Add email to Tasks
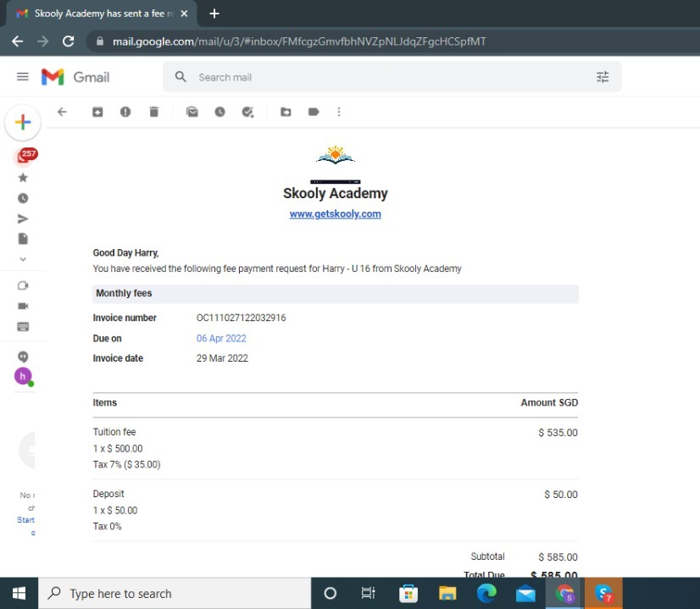Image resolution: width=700 pixels, height=609 pixels. point(247,112)
